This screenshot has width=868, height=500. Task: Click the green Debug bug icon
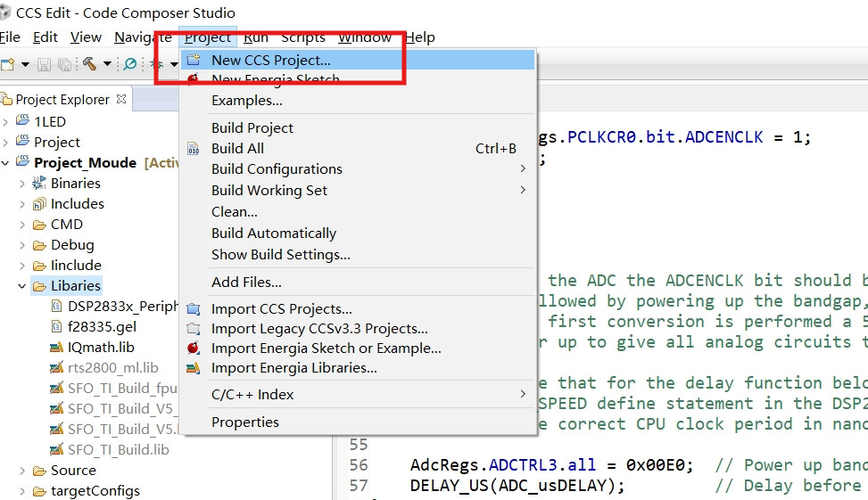(x=159, y=65)
